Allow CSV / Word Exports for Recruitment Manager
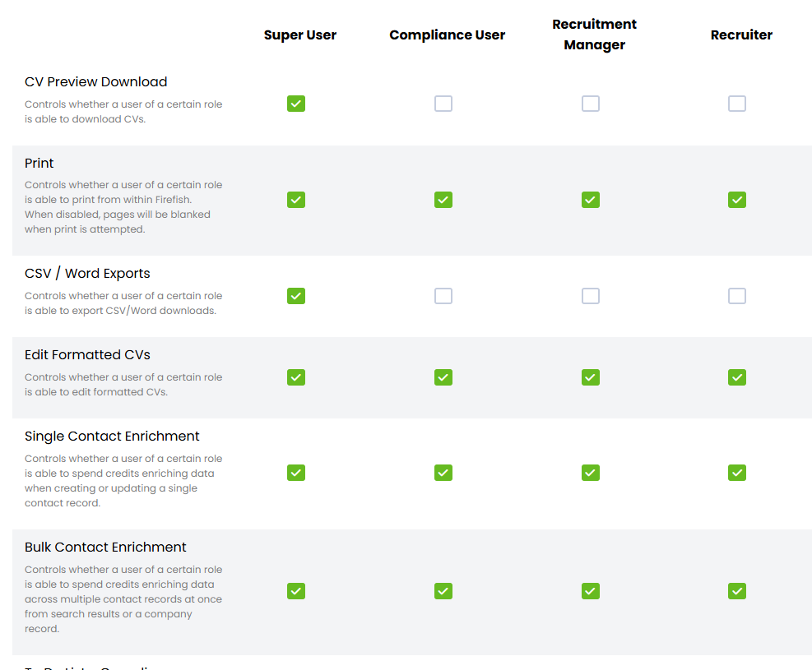 [x=591, y=296]
